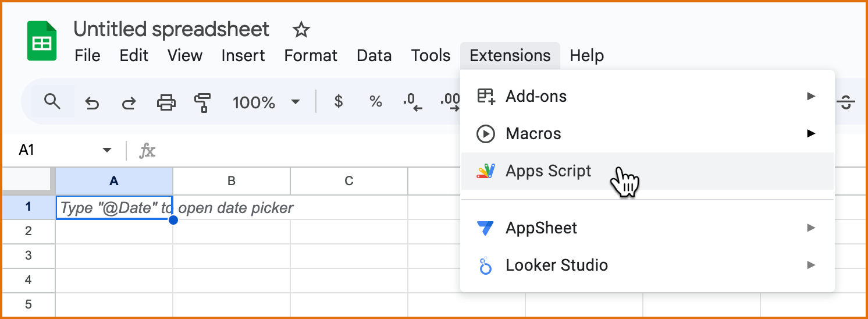This screenshot has height=319, width=868.
Task: Format as currency with dollar icon
Action: pos(338,102)
